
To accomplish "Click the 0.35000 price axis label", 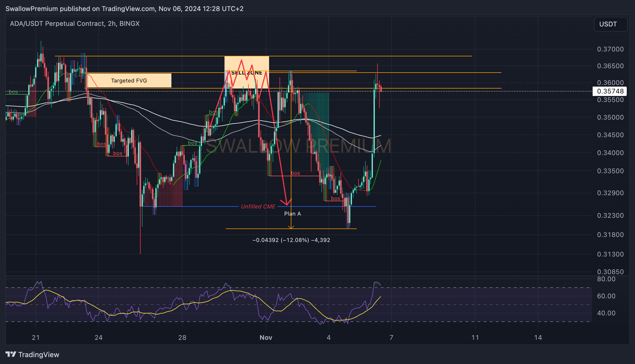I will click(x=610, y=117).
